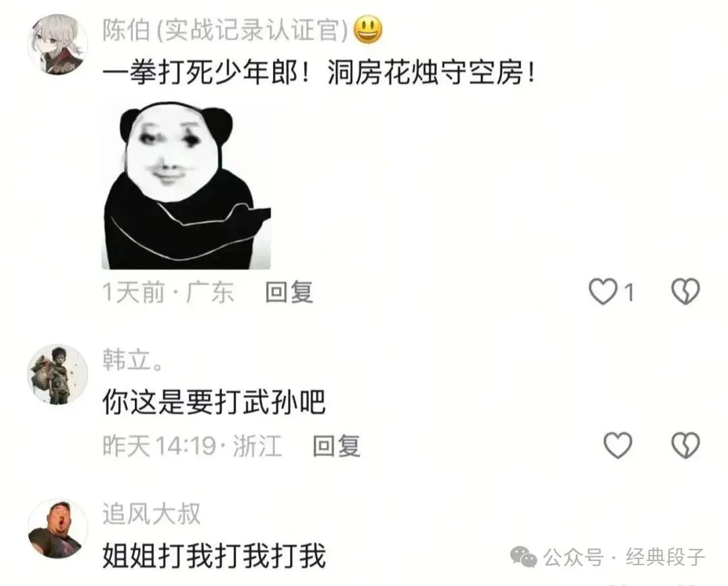Tap the like count 1 on 陈伯's comment
This screenshot has width=728, height=586.
(x=629, y=293)
